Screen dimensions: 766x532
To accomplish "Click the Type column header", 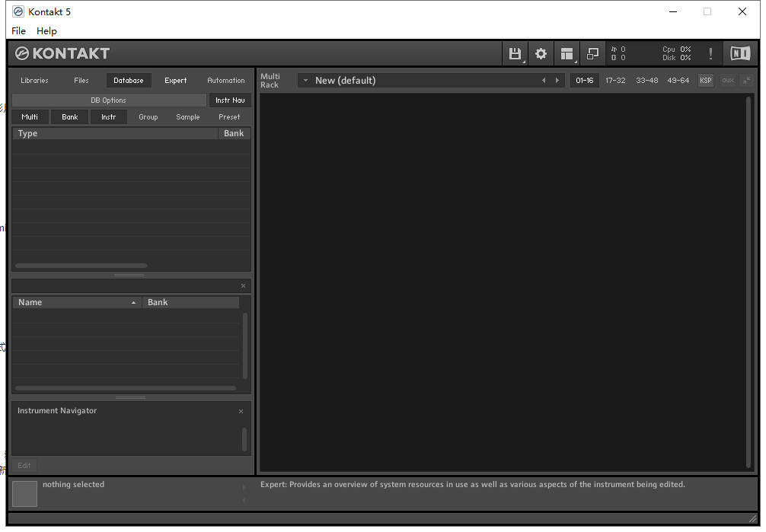I will [x=115, y=133].
